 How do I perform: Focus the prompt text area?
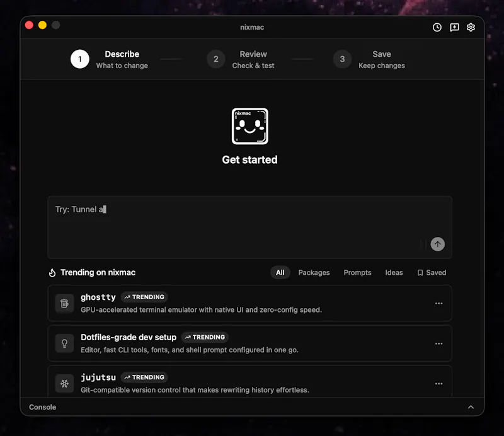[249, 227]
